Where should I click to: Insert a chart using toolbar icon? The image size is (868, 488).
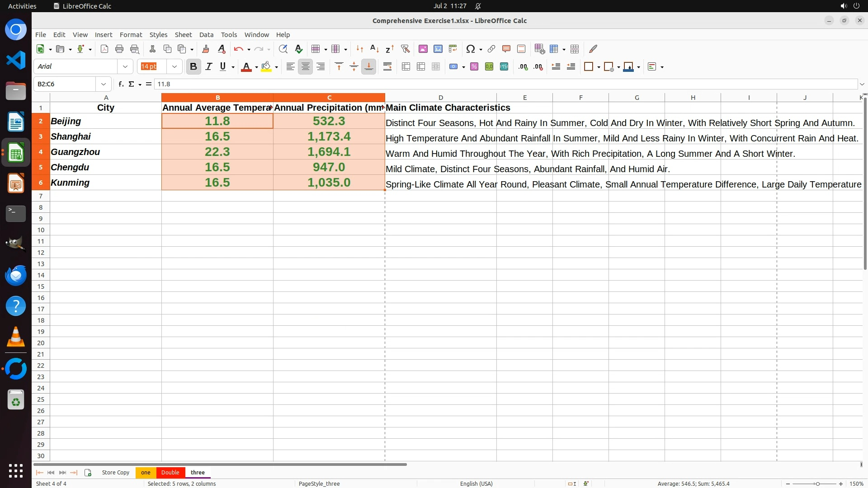[x=438, y=49]
